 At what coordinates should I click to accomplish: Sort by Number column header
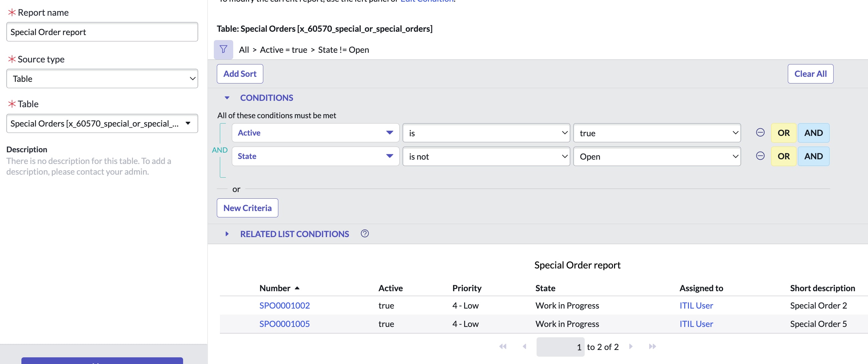[275, 288]
